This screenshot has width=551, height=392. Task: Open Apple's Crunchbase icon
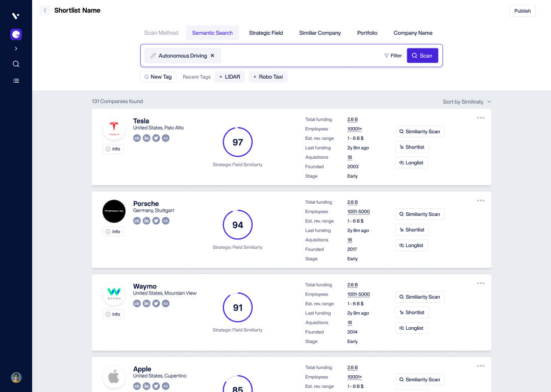137,386
